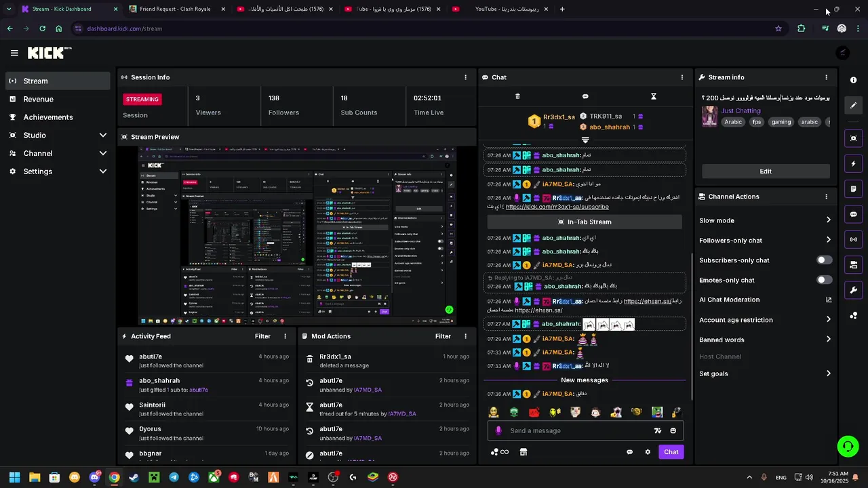Click the microphone icon in message box
The width and height of the screenshot is (868, 488).
point(499,430)
